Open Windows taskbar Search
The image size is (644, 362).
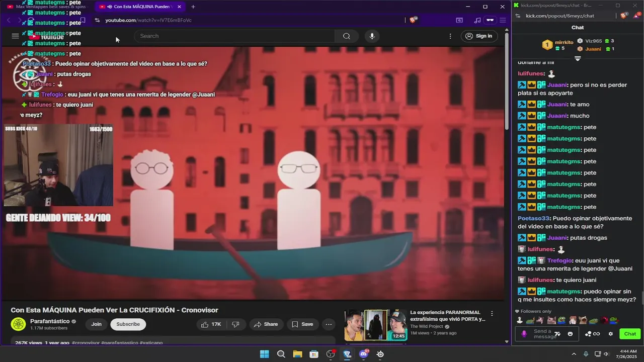click(x=281, y=354)
